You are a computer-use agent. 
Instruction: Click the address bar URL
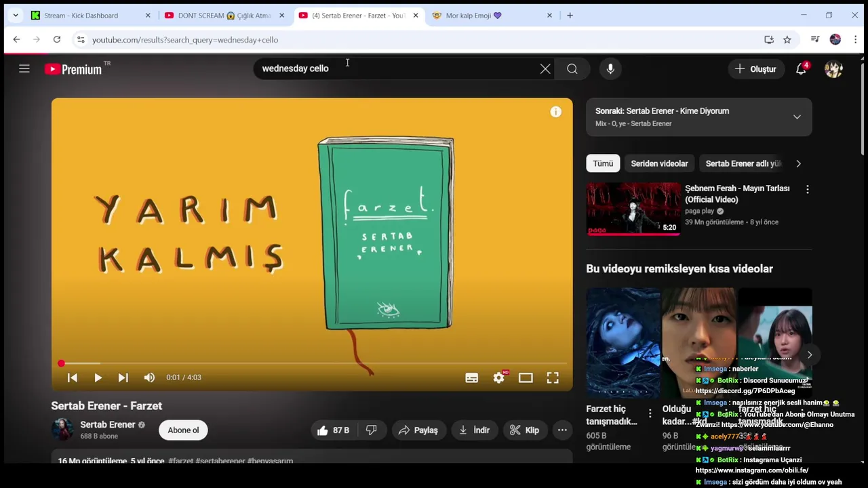coord(184,40)
